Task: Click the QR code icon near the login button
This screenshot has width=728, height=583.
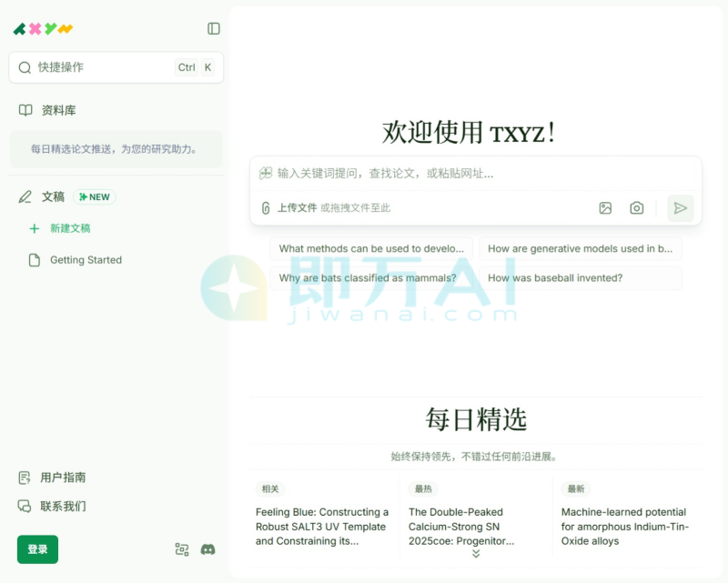Action: pyautogui.click(x=182, y=549)
